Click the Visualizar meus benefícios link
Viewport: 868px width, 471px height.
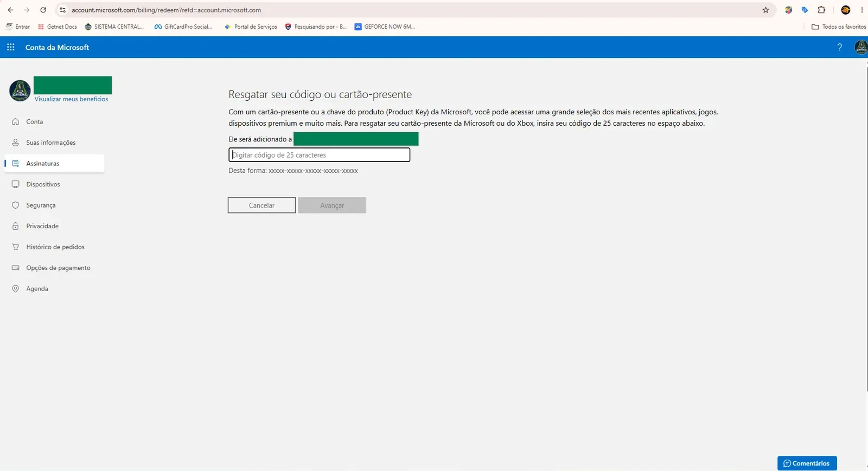click(x=71, y=99)
